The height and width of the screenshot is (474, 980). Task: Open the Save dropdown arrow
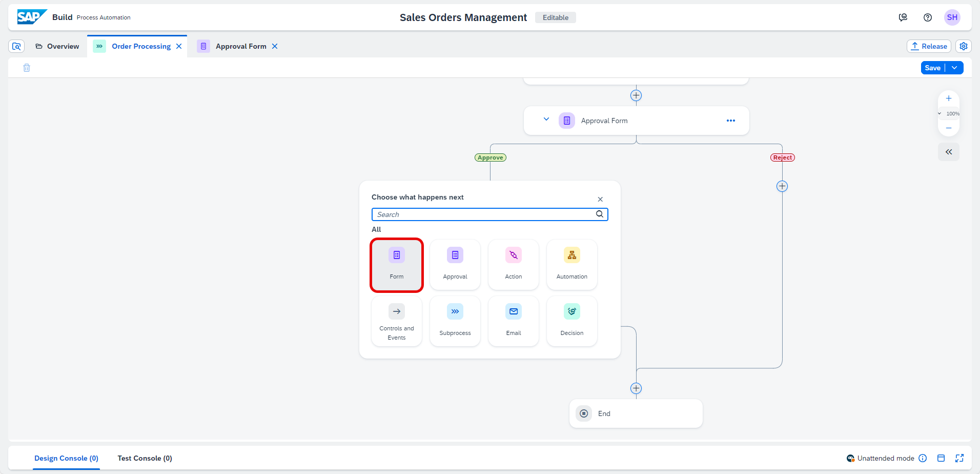(954, 68)
